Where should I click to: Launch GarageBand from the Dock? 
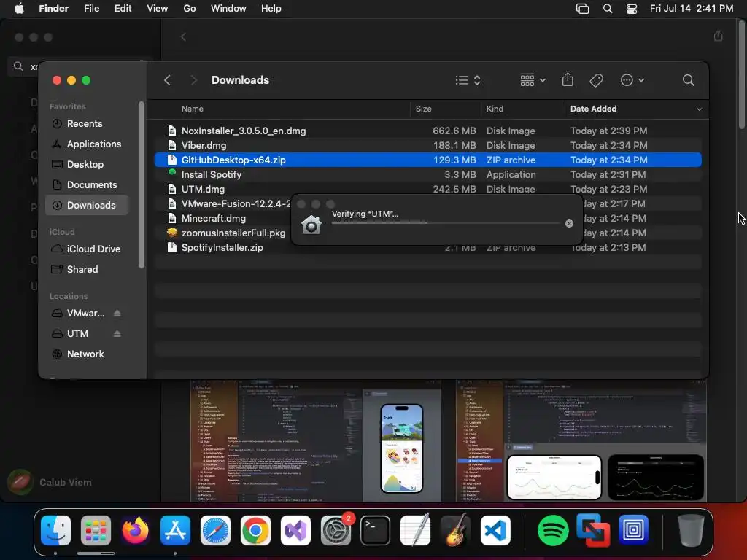click(x=455, y=530)
